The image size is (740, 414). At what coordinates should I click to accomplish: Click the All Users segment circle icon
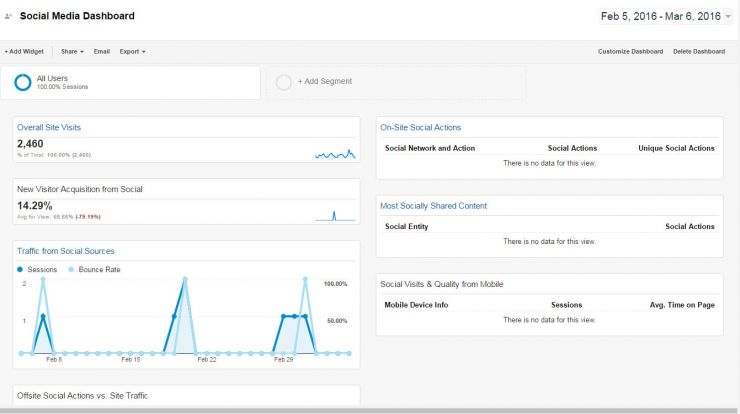tap(23, 82)
